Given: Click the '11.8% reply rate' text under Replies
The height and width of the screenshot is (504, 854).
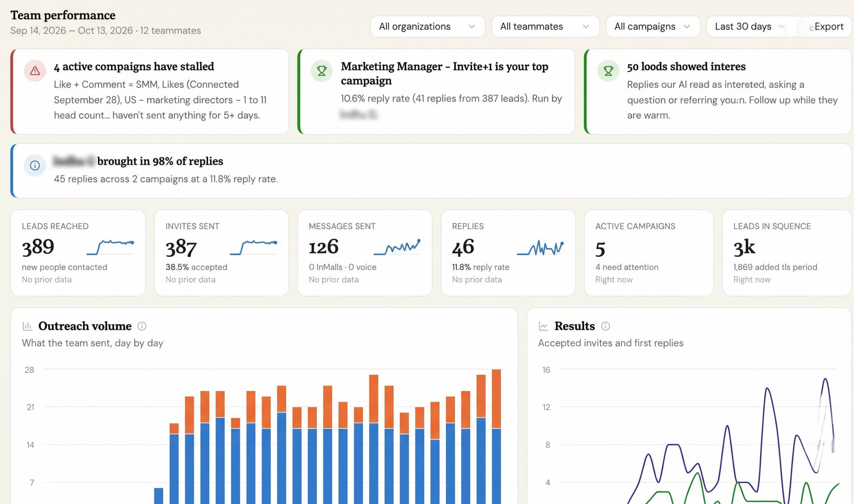Looking at the screenshot, I should [480, 267].
